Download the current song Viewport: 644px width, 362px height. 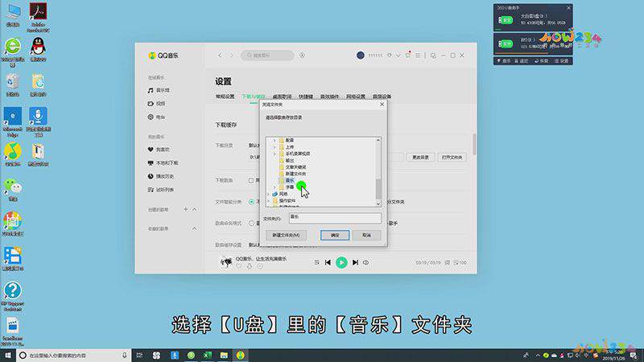(x=250, y=267)
